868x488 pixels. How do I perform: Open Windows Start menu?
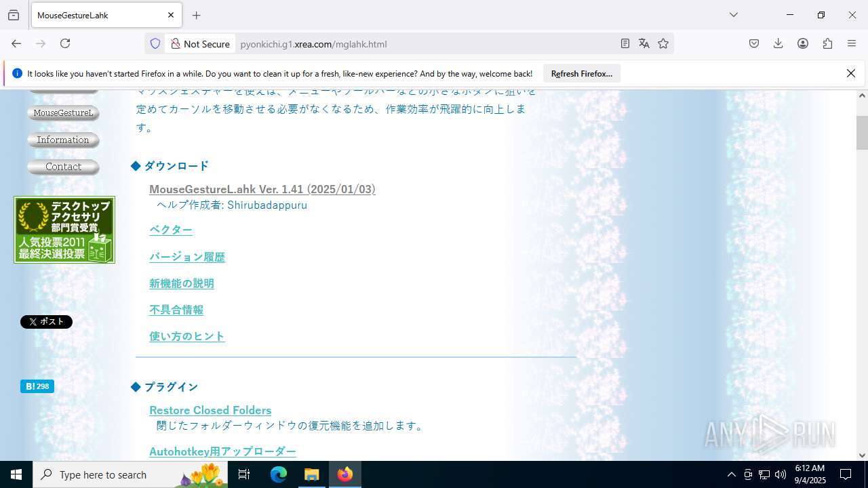tap(16, 474)
